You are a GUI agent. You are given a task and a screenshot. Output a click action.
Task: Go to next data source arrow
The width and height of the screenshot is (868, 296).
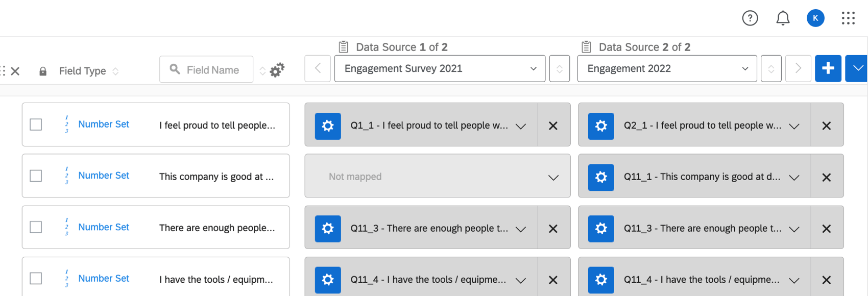tap(798, 68)
